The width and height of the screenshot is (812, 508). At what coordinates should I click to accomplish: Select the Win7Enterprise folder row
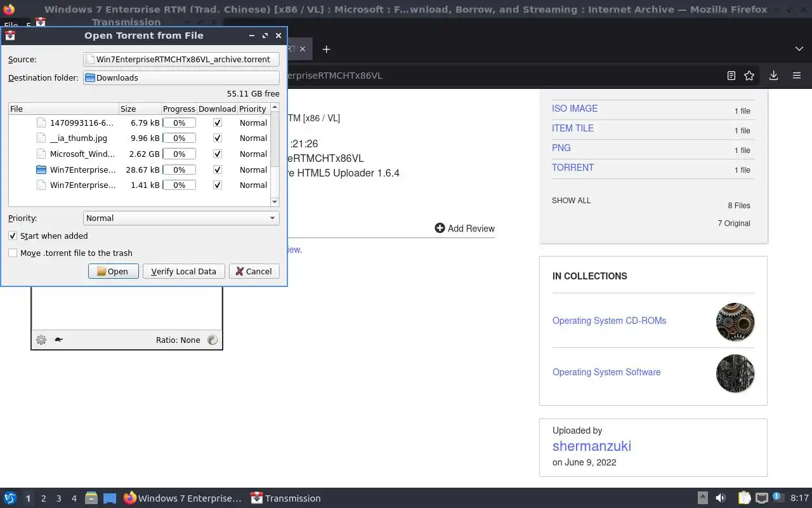pos(140,170)
